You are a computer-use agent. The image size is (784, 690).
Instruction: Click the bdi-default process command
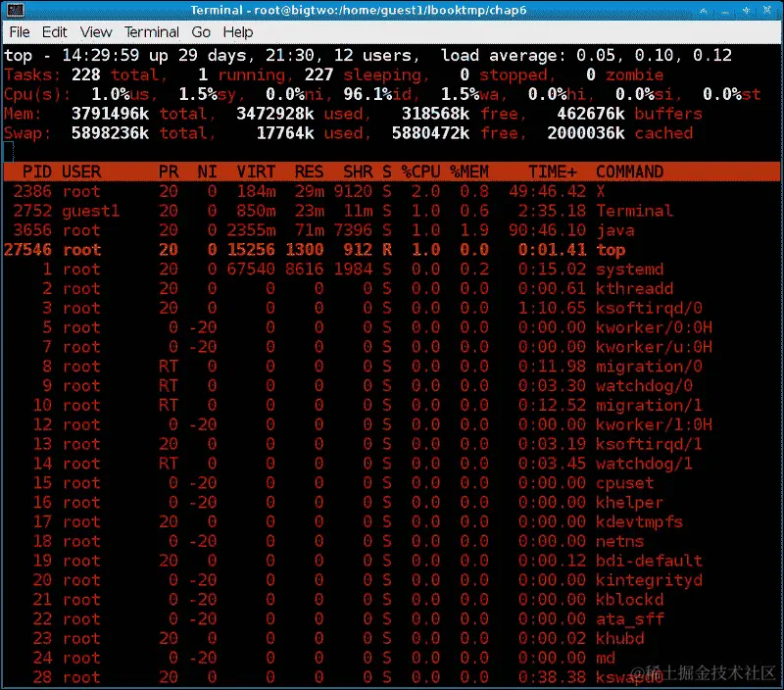[x=649, y=561]
